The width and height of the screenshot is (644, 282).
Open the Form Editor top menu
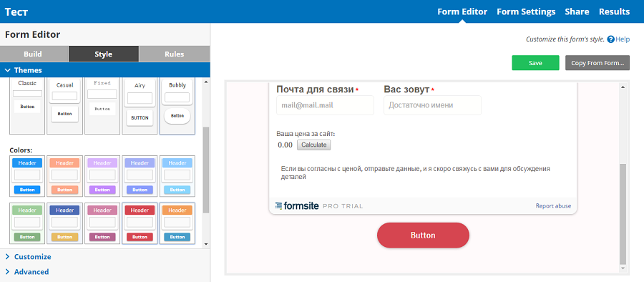click(462, 11)
